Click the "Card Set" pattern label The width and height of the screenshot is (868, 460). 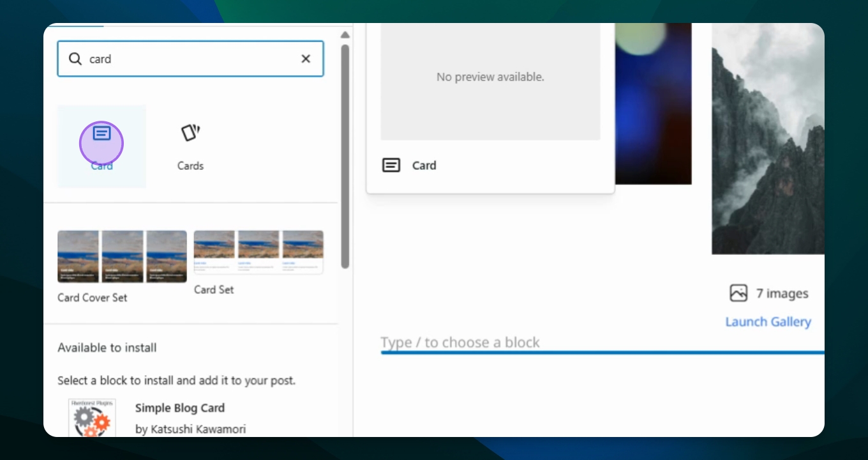pyautogui.click(x=214, y=289)
